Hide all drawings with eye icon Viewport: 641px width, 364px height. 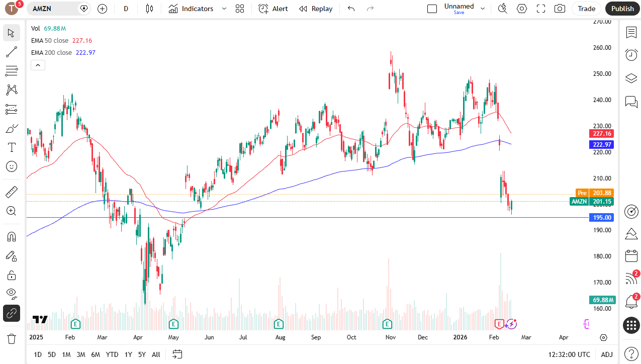(12, 293)
